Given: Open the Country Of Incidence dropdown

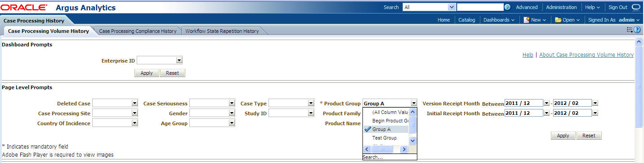Looking at the screenshot, I should [134, 123].
